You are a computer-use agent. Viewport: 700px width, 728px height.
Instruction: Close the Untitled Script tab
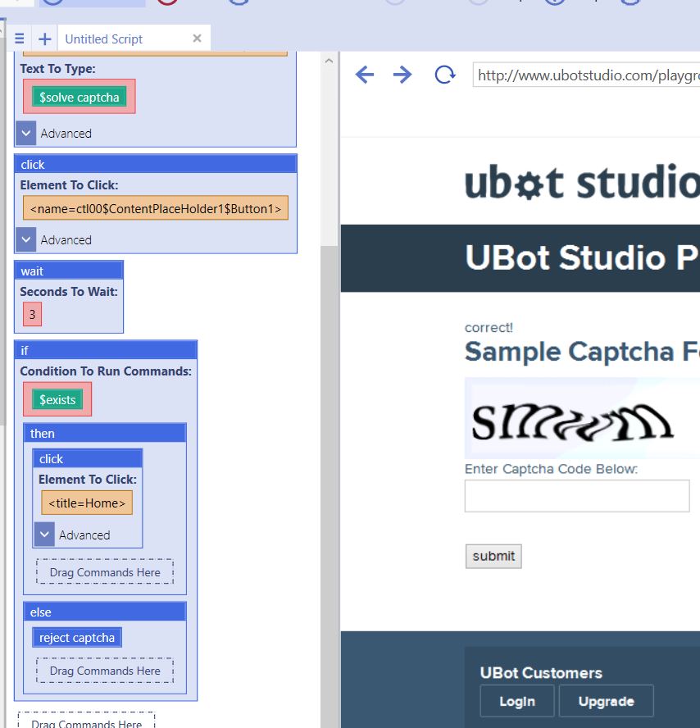click(197, 38)
